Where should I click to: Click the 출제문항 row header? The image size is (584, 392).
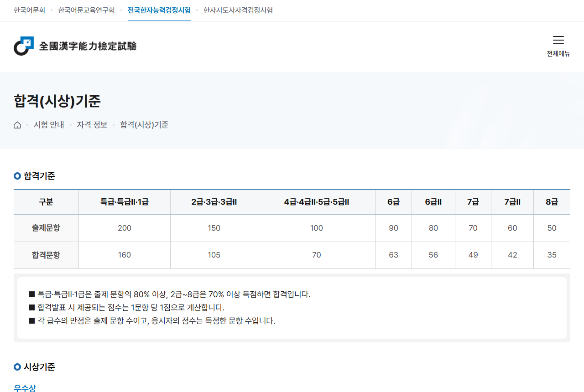pyautogui.click(x=46, y=228)
